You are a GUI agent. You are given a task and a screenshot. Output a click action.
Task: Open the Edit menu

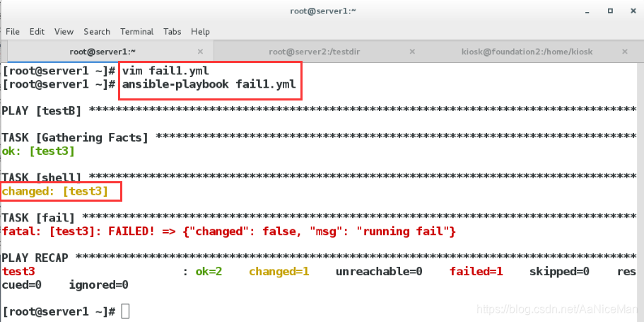coord(37,32)
